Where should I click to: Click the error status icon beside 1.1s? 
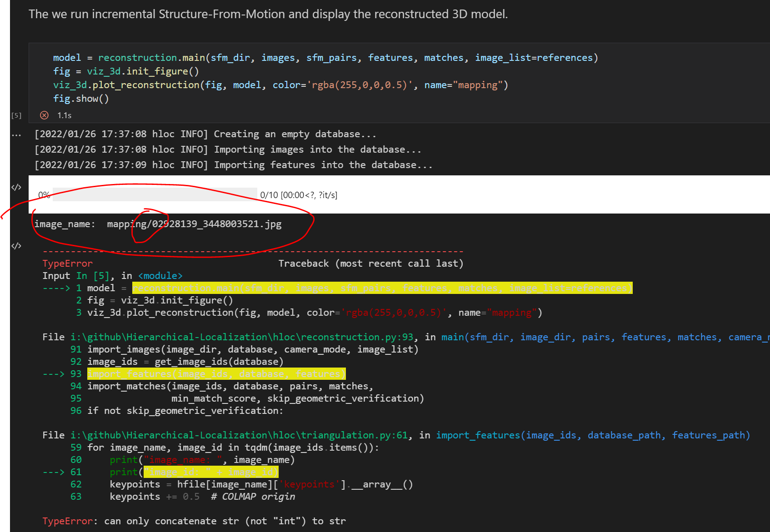pos(44,115)
